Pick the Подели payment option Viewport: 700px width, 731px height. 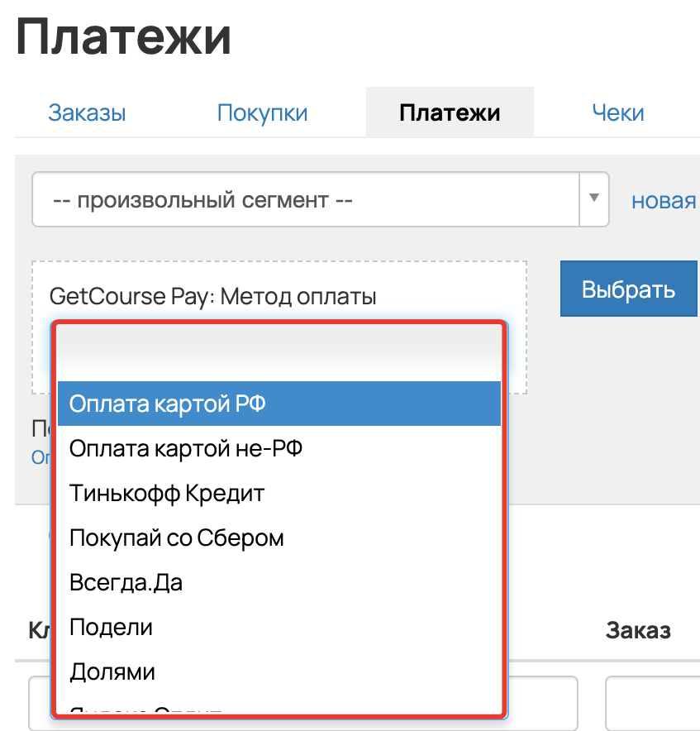tap(279, 628)
